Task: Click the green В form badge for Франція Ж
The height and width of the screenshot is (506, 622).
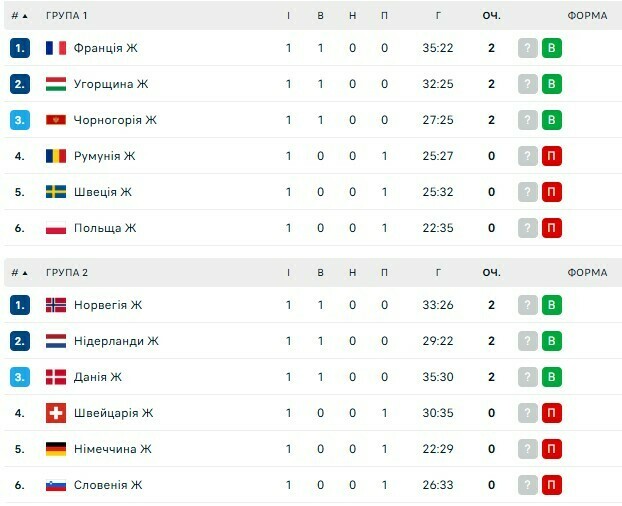Action: tap(551, 48)
